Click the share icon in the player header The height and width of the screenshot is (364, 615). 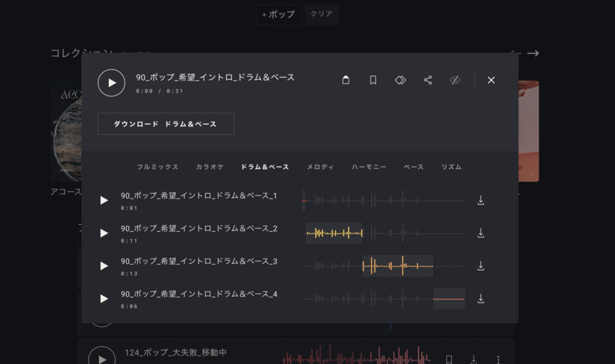tap(428, 81)
